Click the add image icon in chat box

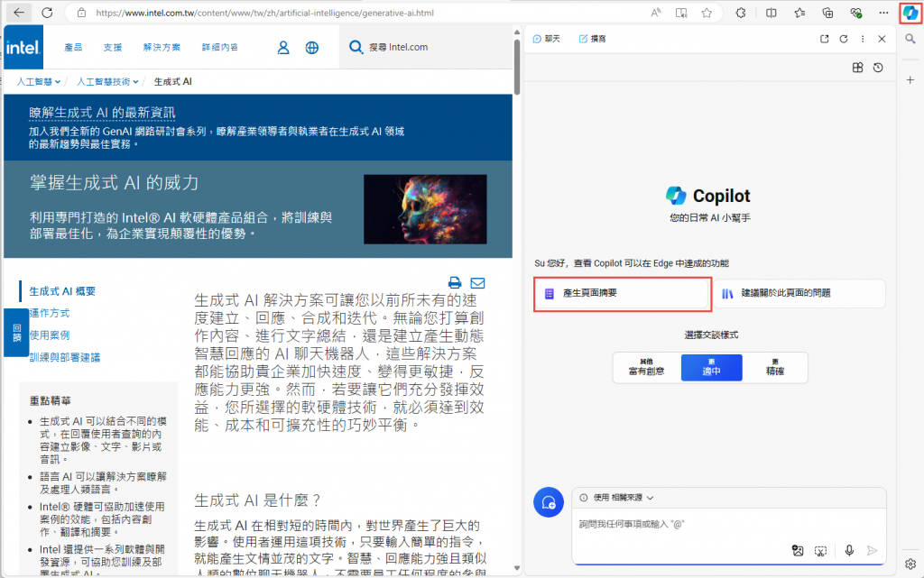coord(798,550)
